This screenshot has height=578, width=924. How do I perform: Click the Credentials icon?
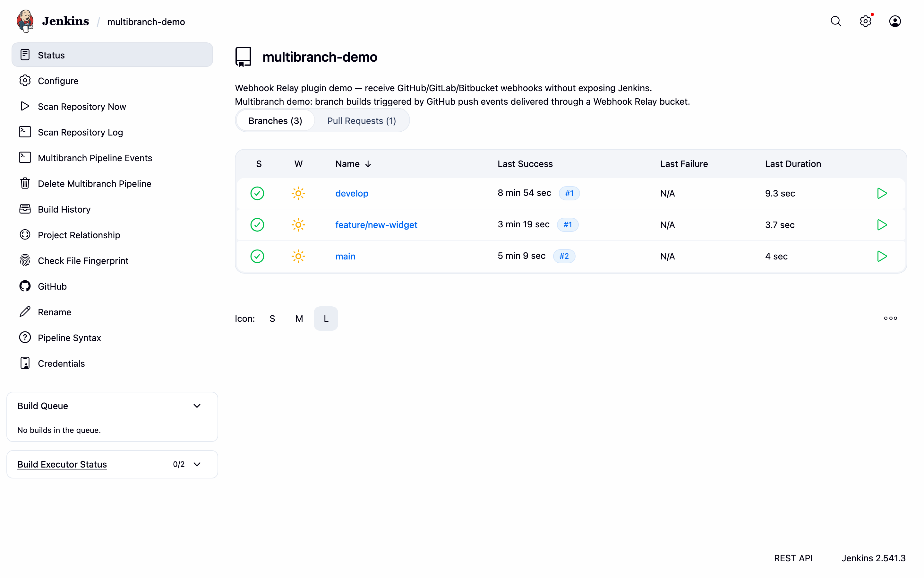25,363
